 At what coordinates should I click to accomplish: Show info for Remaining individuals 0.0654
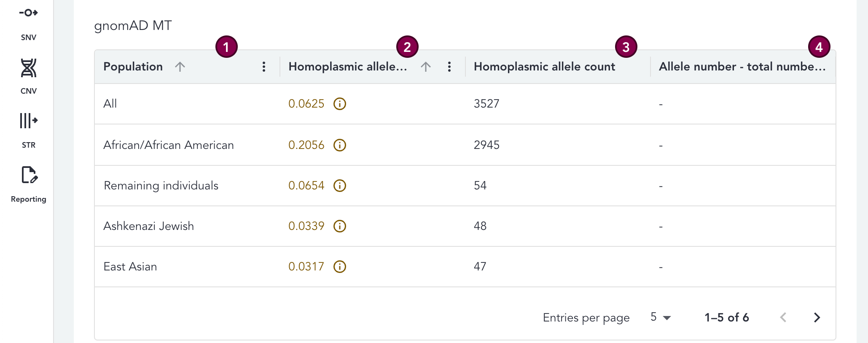pos(339,186)
